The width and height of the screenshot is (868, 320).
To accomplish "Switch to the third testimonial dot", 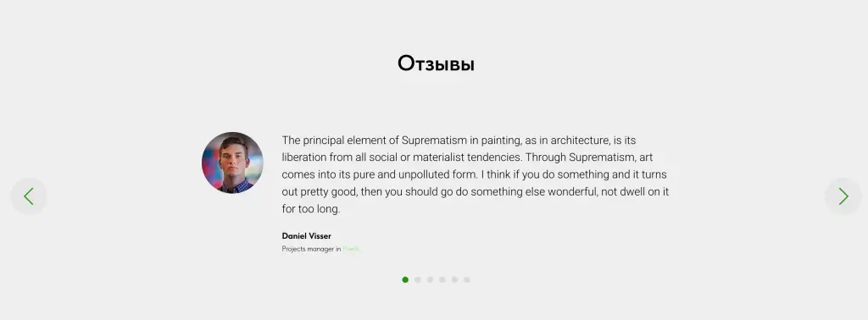I will click(430, 279).
